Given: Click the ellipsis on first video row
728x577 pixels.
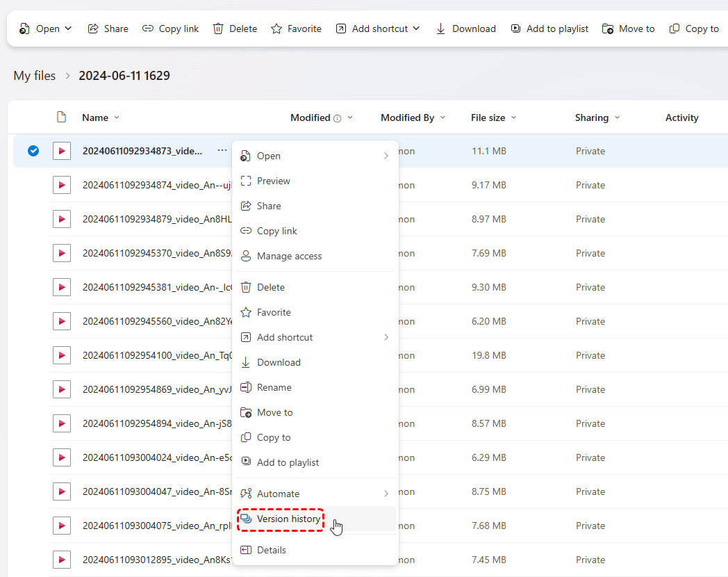Looking at the screenshot, I should click(x=222, y=151).
